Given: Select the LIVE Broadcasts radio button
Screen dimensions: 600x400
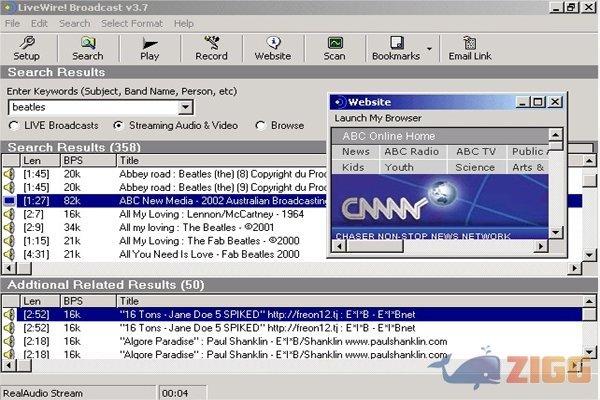Looking at the screenshot, I should pos(14,126).
